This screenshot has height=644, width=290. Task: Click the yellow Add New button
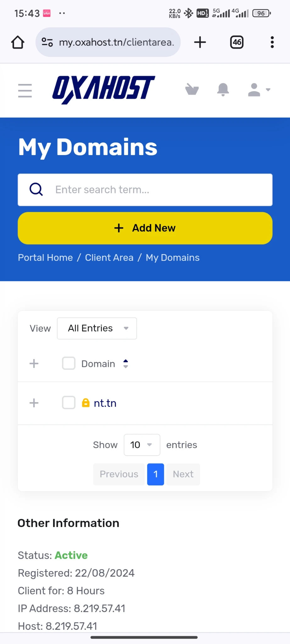point(145,228)
